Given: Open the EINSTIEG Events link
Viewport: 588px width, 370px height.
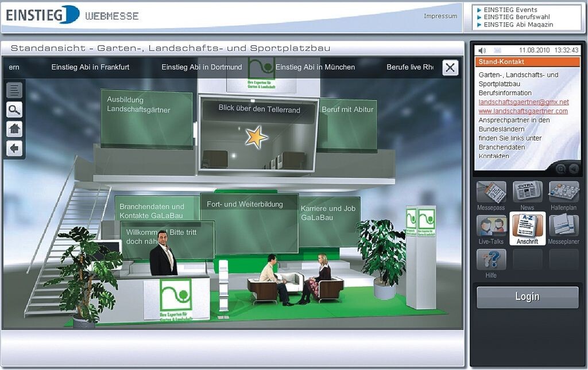Looking at the screenshot, I should point(510,10).
